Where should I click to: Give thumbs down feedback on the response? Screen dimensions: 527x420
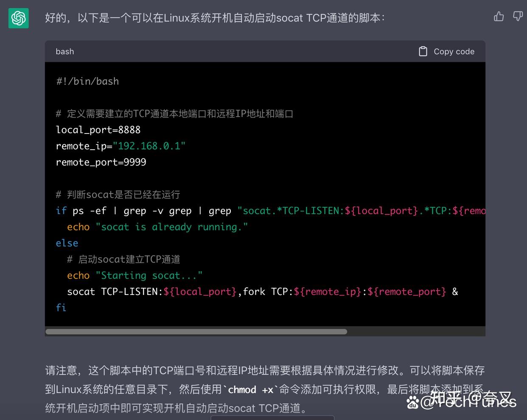click(517, 16)
